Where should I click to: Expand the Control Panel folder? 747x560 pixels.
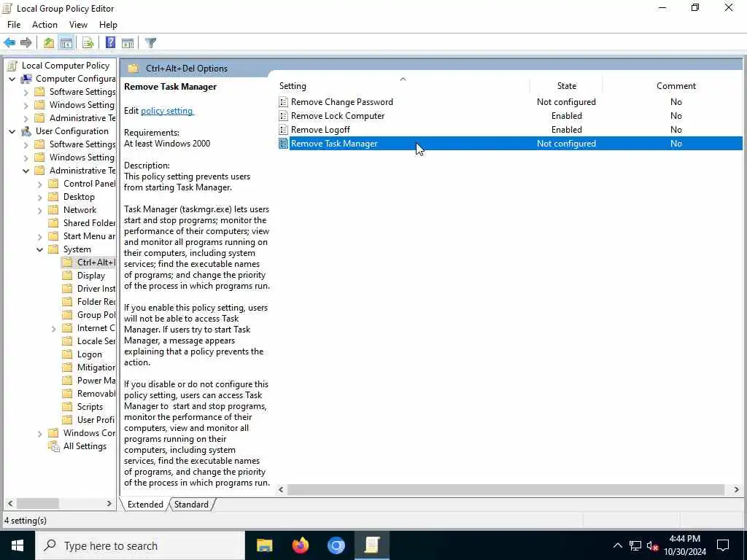pos(40,184)
